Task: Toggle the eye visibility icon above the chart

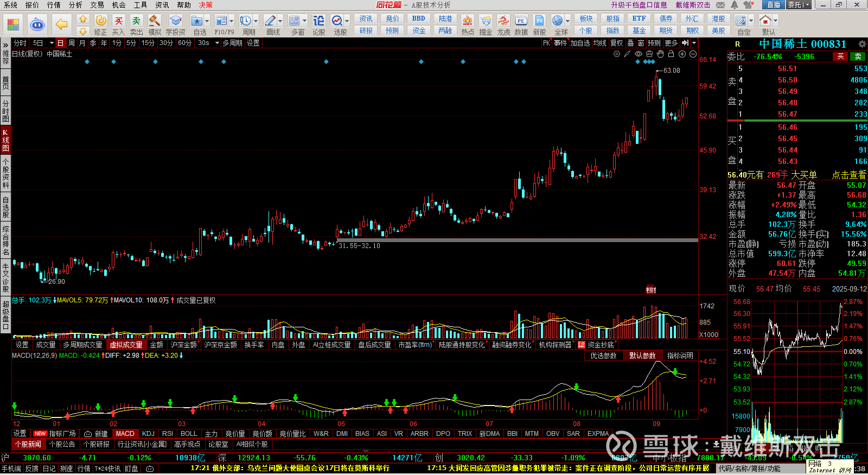Action: (639, 54)
